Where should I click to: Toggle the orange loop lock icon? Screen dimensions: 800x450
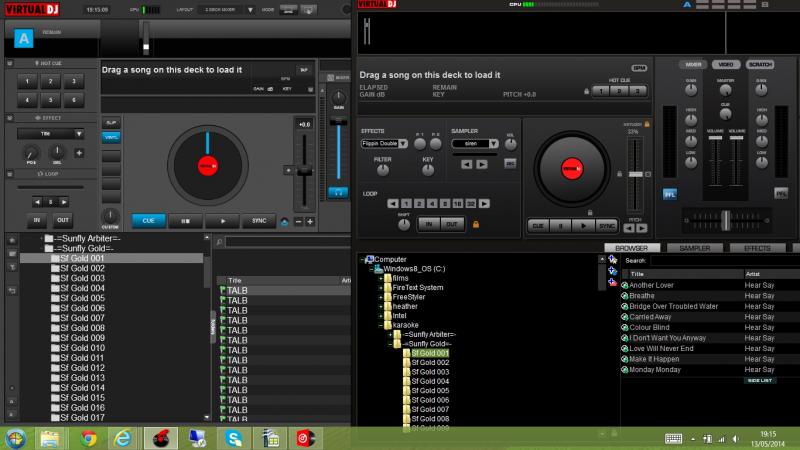[x=476, y=224]
